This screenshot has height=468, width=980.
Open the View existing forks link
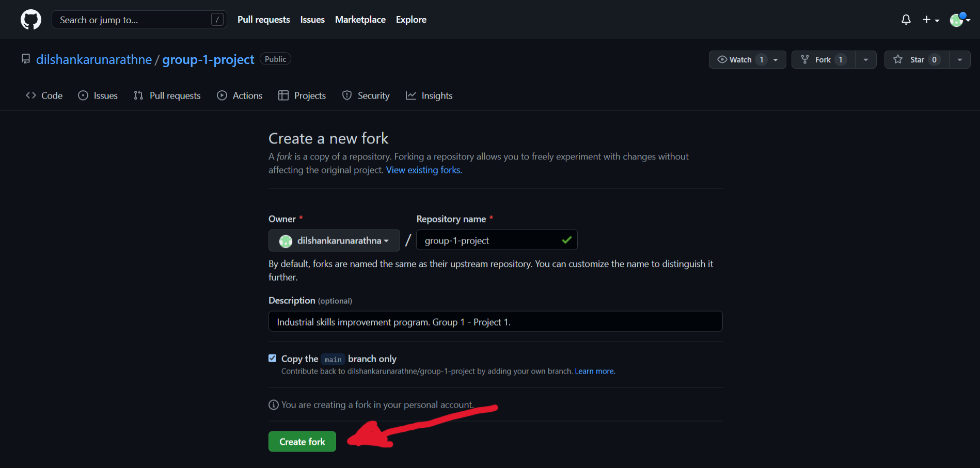424,170
